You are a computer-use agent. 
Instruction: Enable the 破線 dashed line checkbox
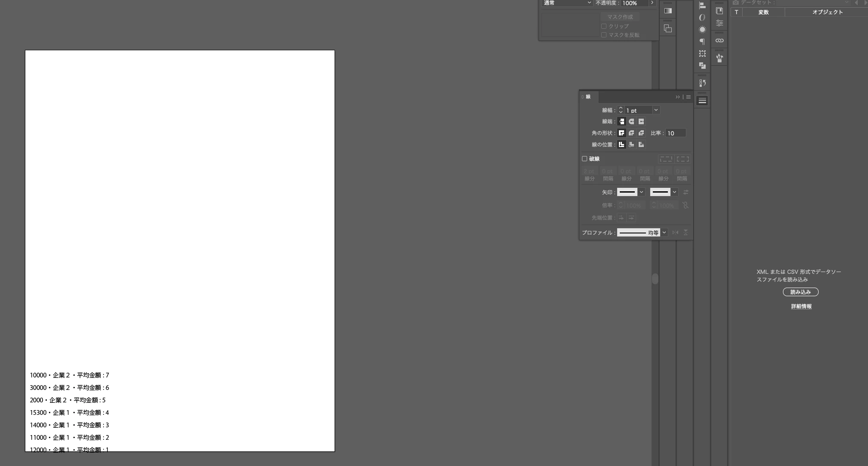pyautogui.click(x=585, y=159)
